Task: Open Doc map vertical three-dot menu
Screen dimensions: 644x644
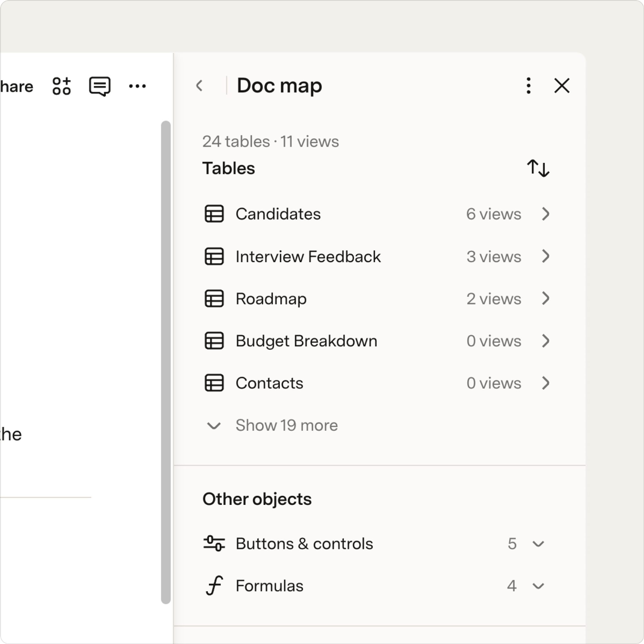Action: click(529, 86)
